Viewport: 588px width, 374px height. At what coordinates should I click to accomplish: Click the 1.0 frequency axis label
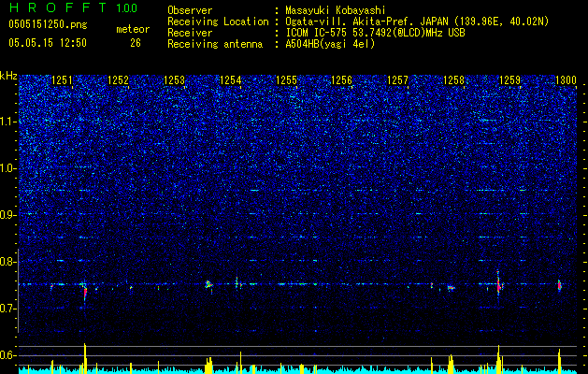[8, 168]
